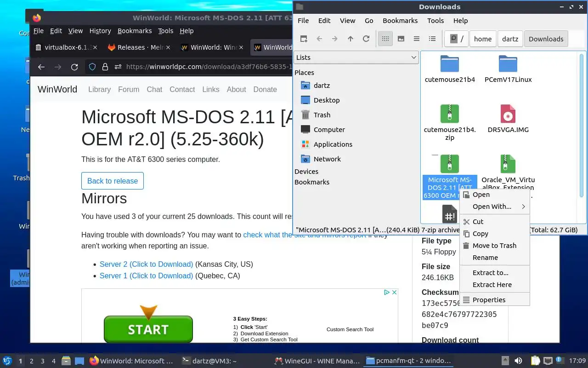Click Back to release button
Viewport: 588px width, 368px height.
point(113,181)
